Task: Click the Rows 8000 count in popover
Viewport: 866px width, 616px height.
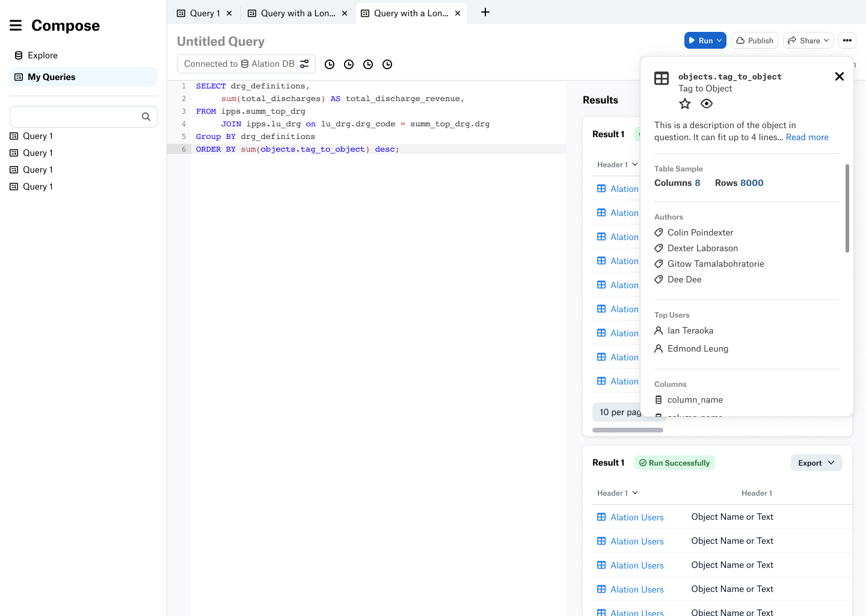Action: [x=739, y=183]
